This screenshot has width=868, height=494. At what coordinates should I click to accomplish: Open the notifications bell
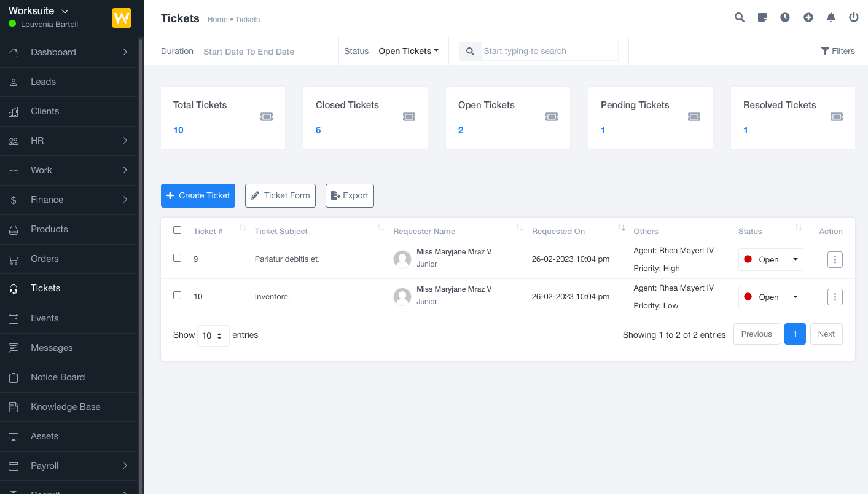point(831,17)
